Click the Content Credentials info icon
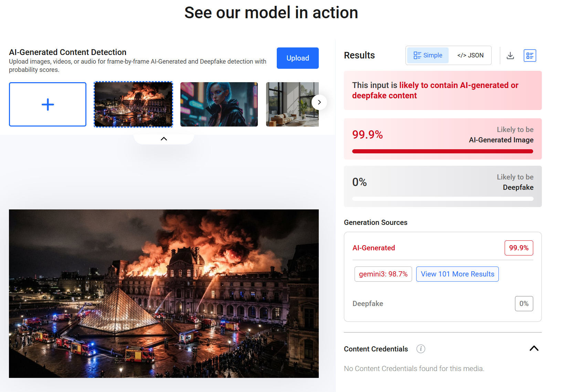Image resolution: width=568 pixels, height=392 pixels. pyautogui.click(x=421, y=349)
